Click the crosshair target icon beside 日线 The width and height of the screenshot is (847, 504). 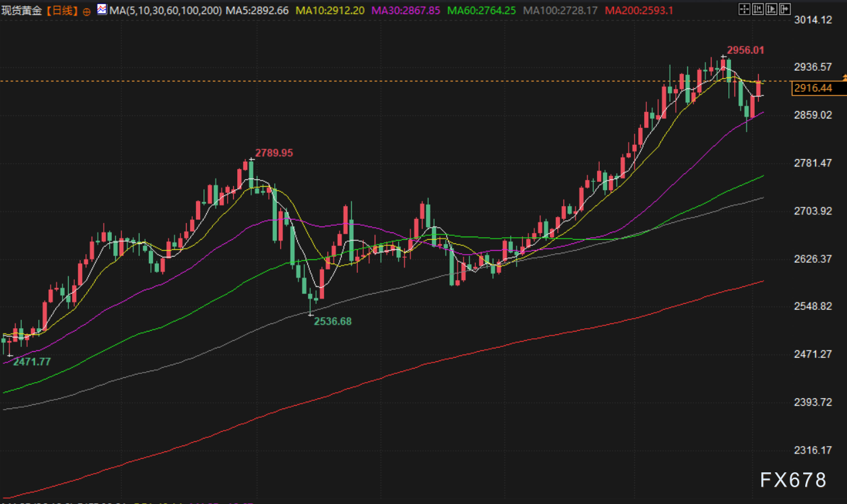pyautogui.click(x=87, y=11)
